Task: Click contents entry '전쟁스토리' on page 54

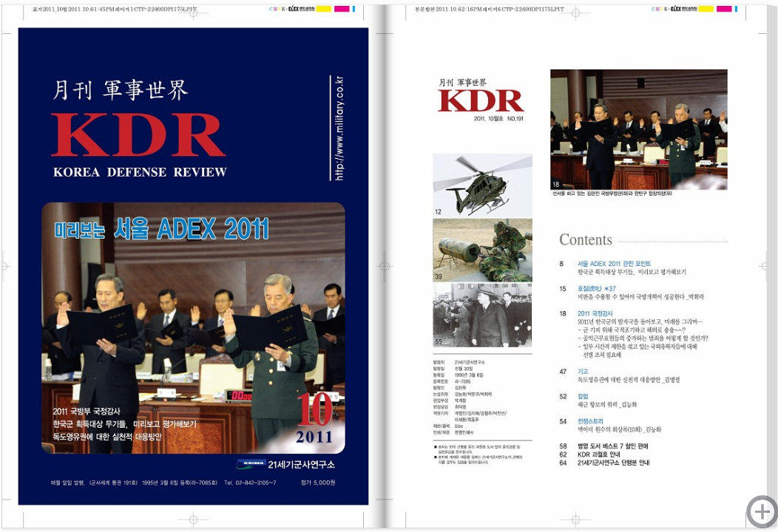Action: click(x=590, y=421)
